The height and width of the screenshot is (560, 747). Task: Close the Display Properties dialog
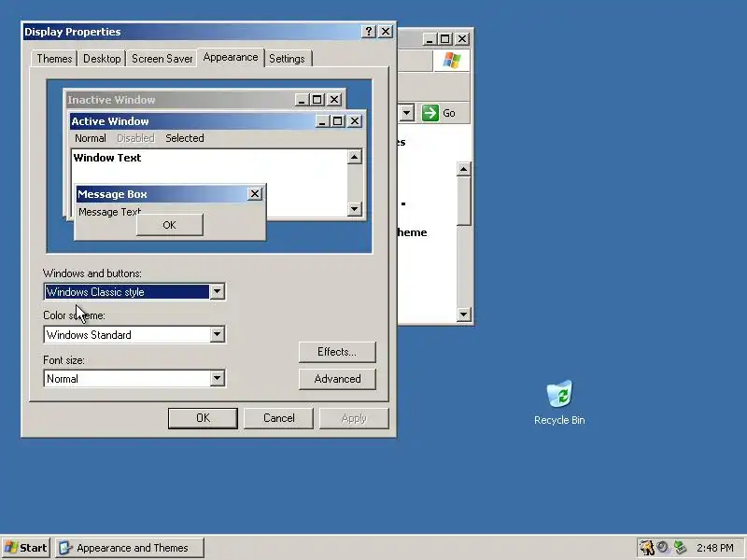386,32
